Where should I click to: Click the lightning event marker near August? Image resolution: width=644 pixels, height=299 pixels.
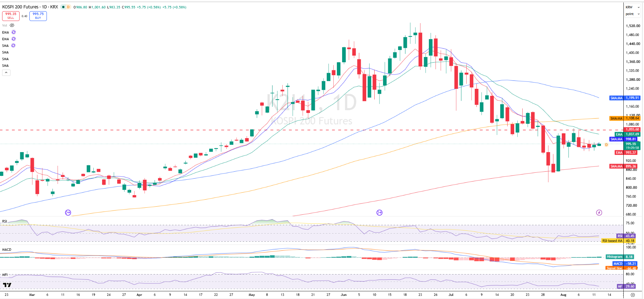coord(599,213)
